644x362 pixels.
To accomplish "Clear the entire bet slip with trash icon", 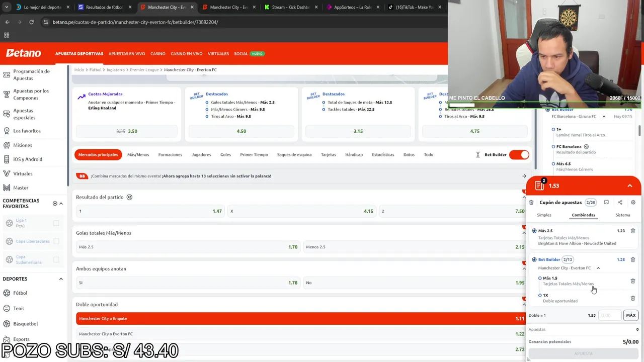I will click(531, 202).
